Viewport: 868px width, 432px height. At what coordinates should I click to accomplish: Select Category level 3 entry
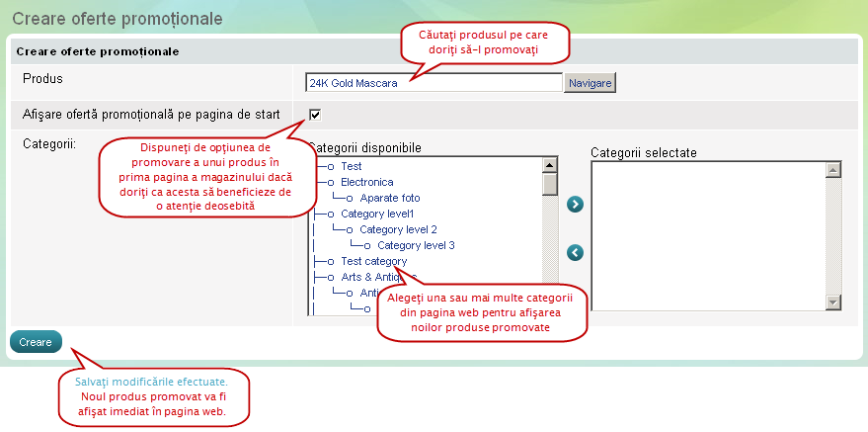416,245
